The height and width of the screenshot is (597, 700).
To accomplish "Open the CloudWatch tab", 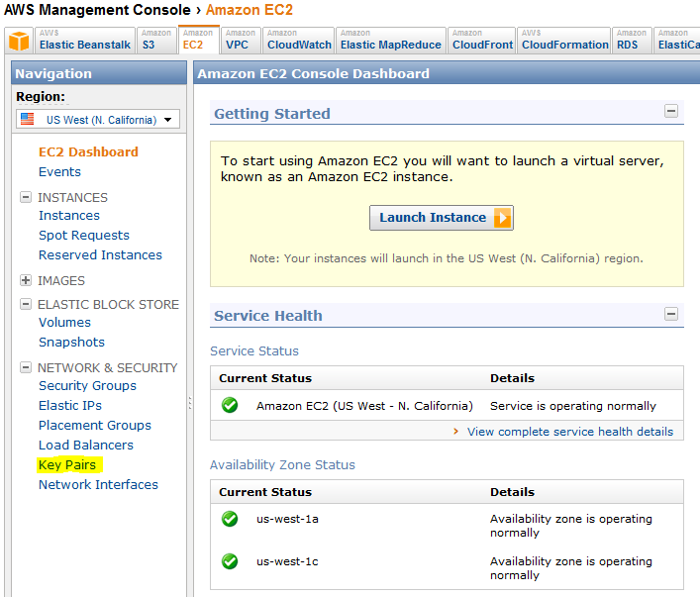I will (x=299, y=41).
